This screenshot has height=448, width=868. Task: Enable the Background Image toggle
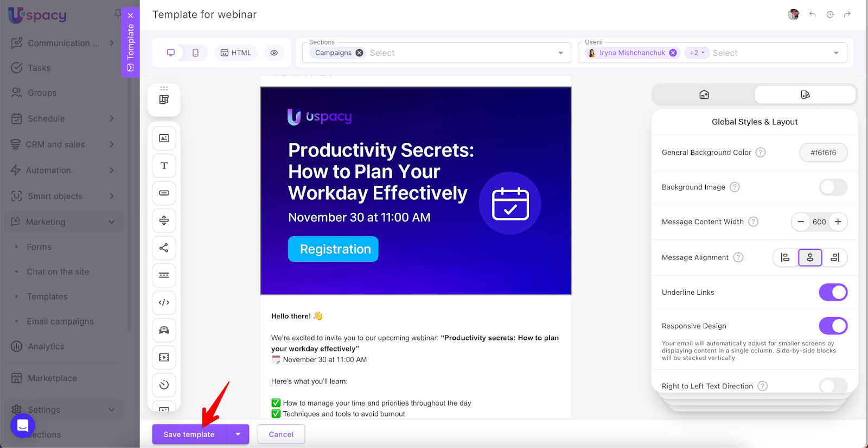[x=833, y=187]
